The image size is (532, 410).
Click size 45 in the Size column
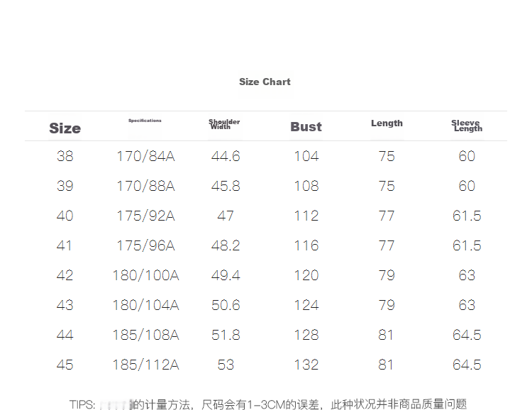pyautogui.click(x=65, y=365)
